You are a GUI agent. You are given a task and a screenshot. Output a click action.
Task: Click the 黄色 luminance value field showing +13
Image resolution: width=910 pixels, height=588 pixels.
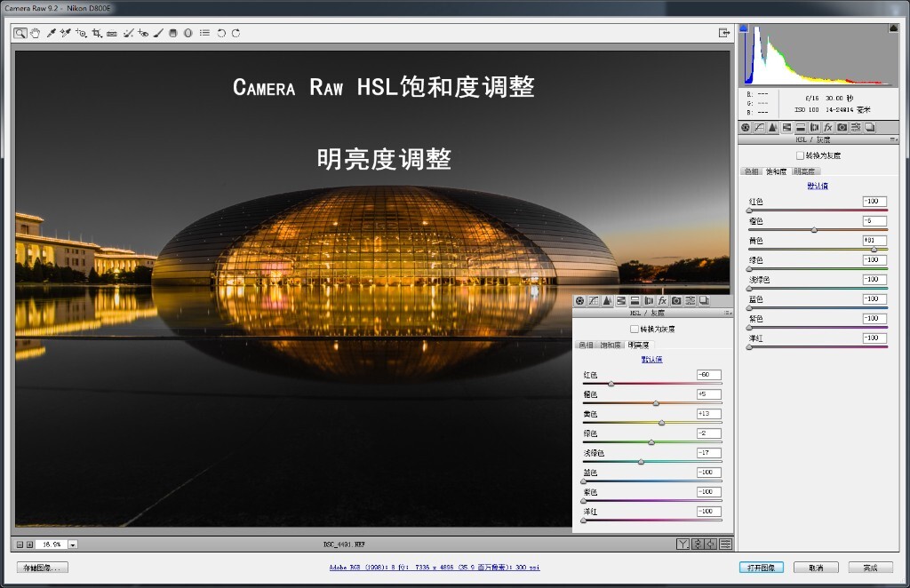coord(709,413)
